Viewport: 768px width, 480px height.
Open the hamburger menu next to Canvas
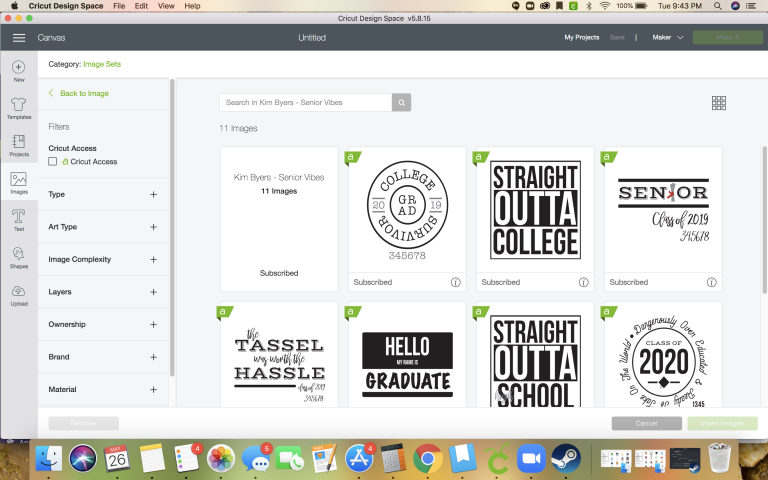click(x=19, y=38)
